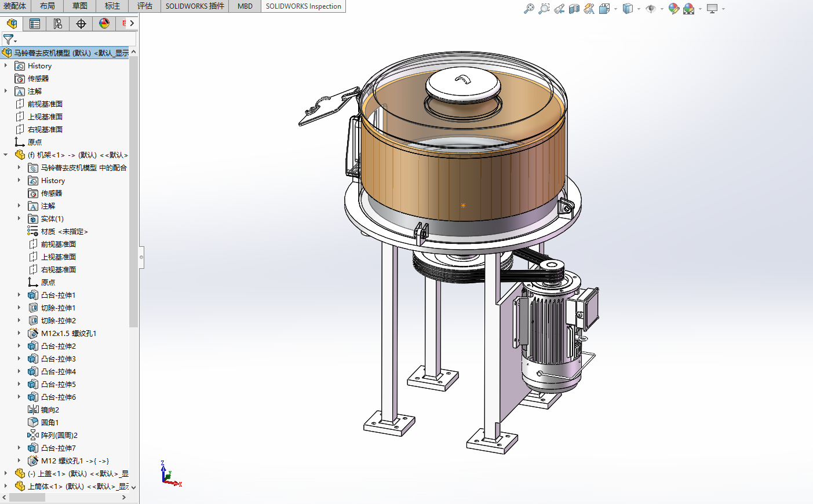Switch to the 草图 tab
Viewport: 813px width, 504px height.
pyautogui.click(x=80, y=6)
